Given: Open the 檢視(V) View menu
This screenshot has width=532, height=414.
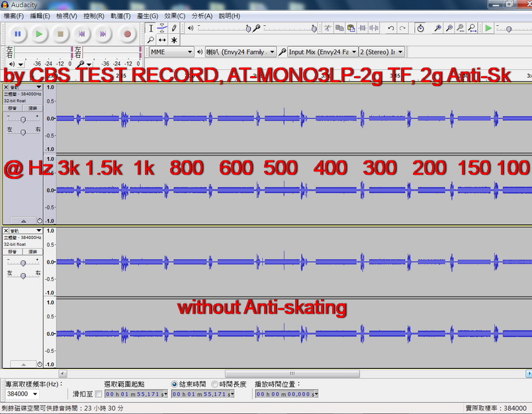Looking at the screenshot, I should (66, 16).
